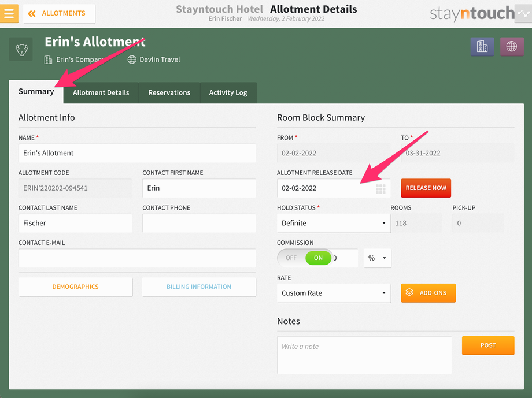Click the Pick-Up value 0
The height and width of the screenshot is (398, 532).
click(478, 223)
